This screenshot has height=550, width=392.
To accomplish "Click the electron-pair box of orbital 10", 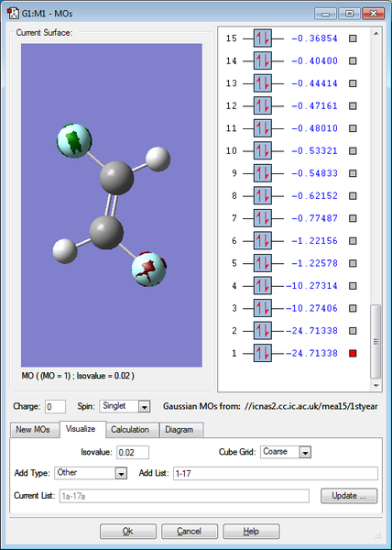I will coord(262,150).
